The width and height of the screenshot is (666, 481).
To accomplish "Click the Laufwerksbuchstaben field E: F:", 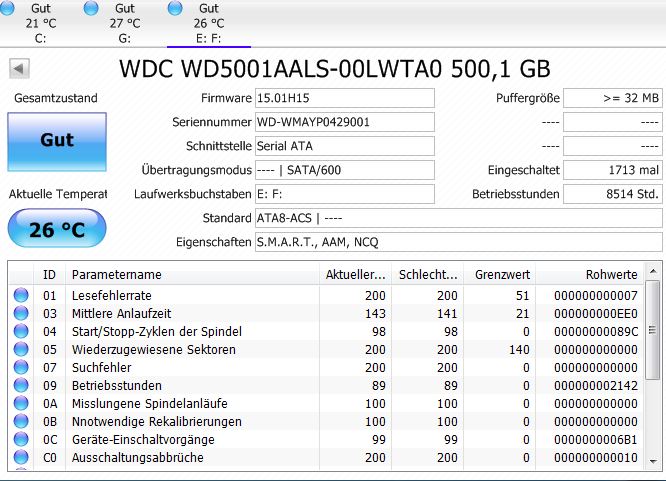I will click(x=344, y=194).
